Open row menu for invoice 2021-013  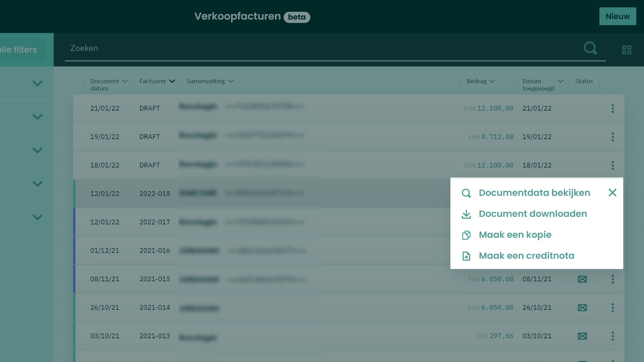pyautogui.click(x=612, y=336)
